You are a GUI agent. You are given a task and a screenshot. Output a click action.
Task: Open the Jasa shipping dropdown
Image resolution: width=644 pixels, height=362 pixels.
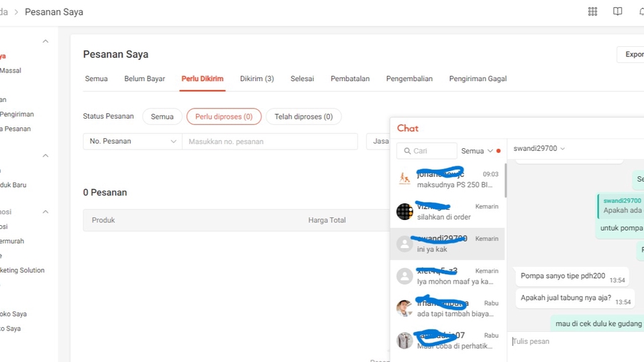378,141
